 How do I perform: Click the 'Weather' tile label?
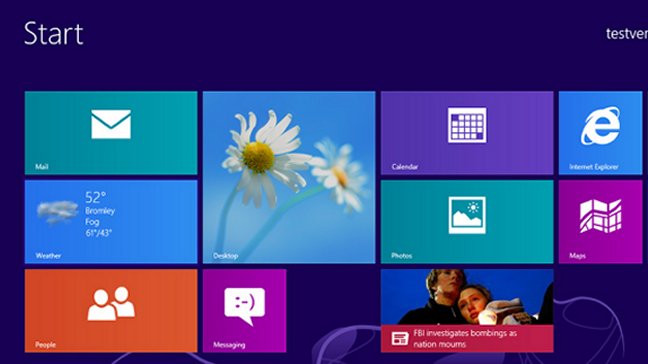click(x=48, y=256)
